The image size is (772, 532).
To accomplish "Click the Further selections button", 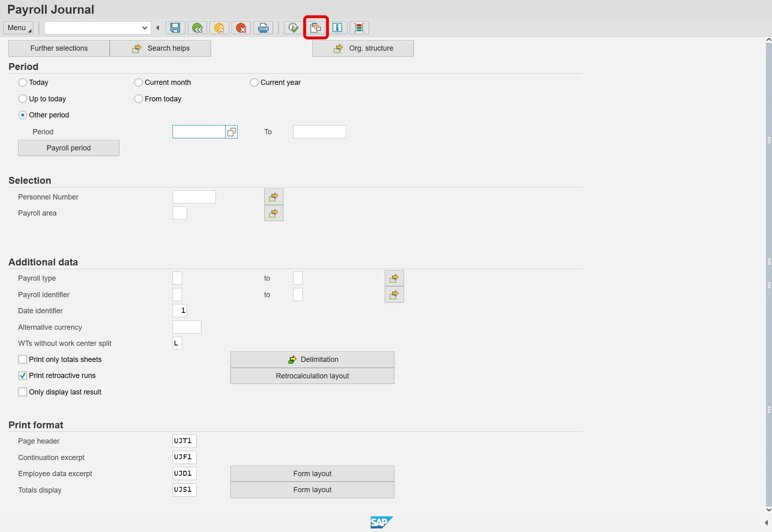I will click(x=59, y=48).
